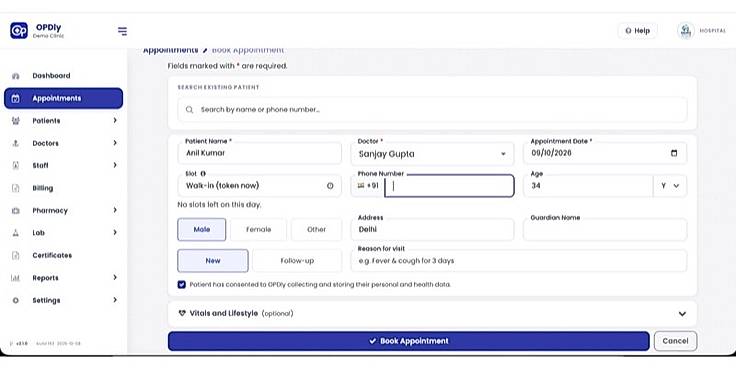
Task: Click the Reports chart icon
Action: pyautogui.click(x=15, y=278)
